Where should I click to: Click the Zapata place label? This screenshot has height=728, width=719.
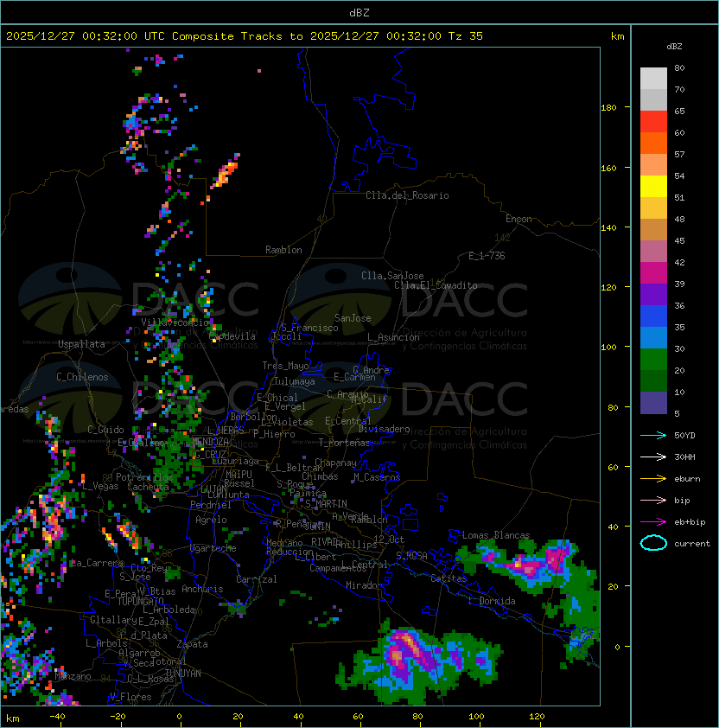pos(192,644)
